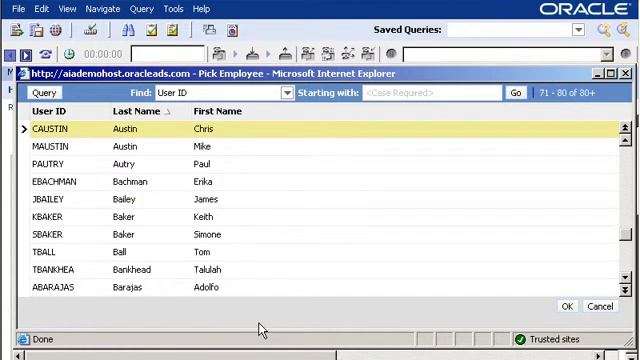Select the TBALL user row
Image resolution: width=640 pixels, height=360 pixels.
tap(324, 252)
